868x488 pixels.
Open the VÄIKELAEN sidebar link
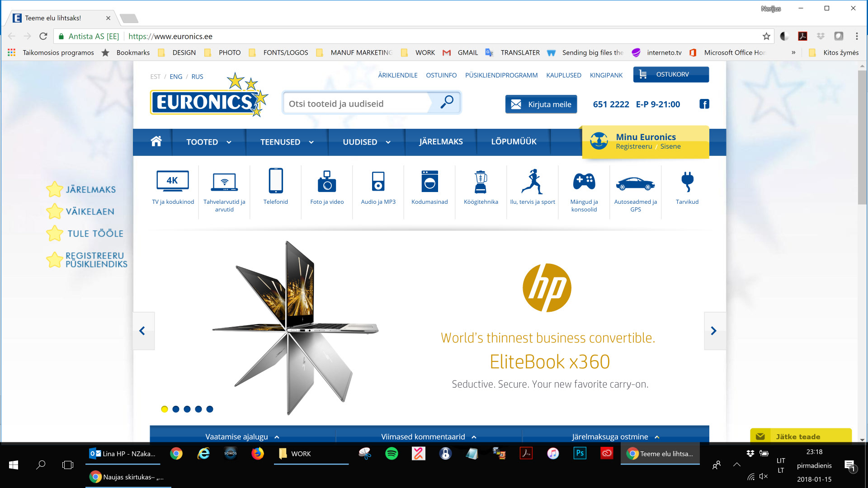tap(81, 211)
